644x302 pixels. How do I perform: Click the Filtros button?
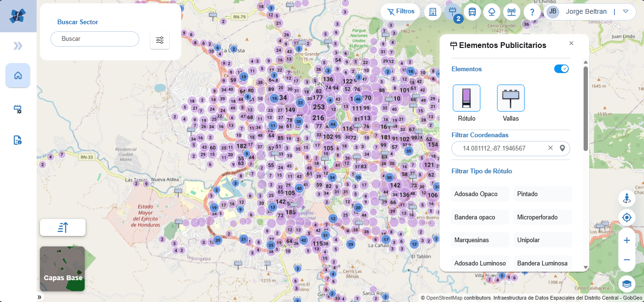[400, 11]
